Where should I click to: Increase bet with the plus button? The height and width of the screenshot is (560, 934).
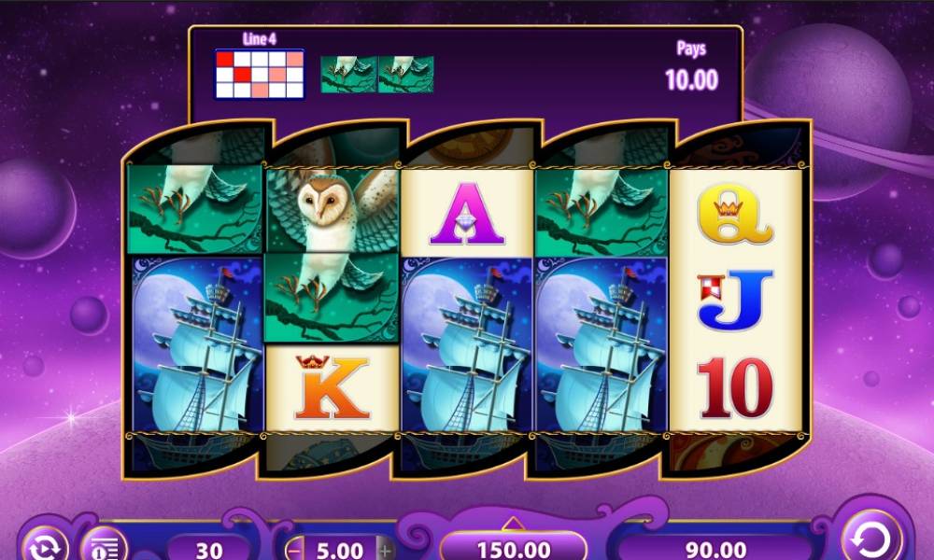click(385, 550)
